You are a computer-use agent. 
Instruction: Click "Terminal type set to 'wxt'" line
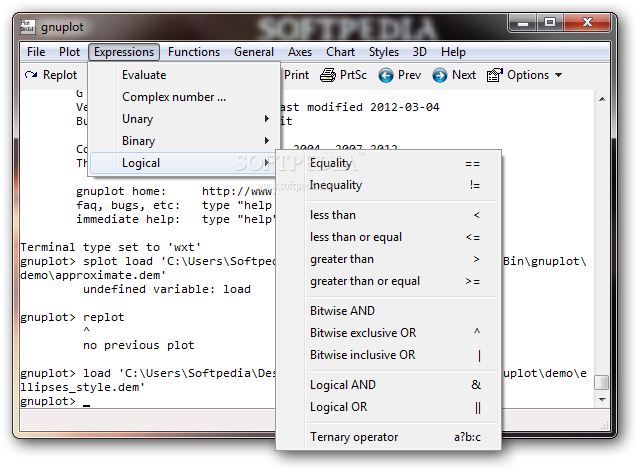111,247
